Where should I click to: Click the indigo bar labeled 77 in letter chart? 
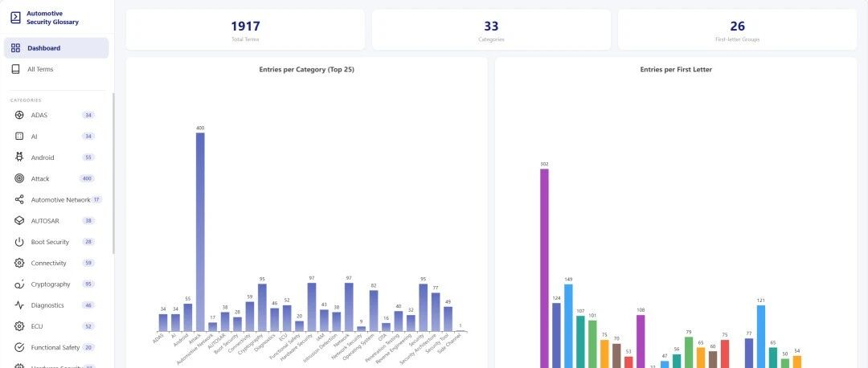pos(749,353)
